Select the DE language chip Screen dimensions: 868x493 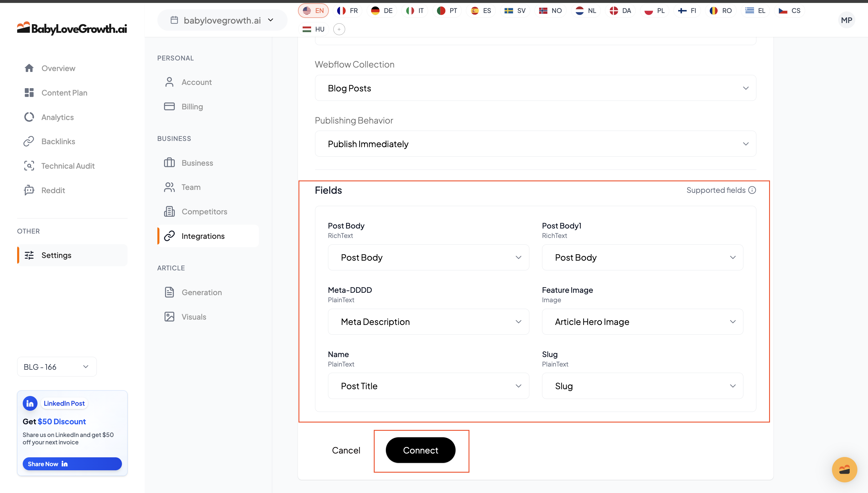click(382, 11)
